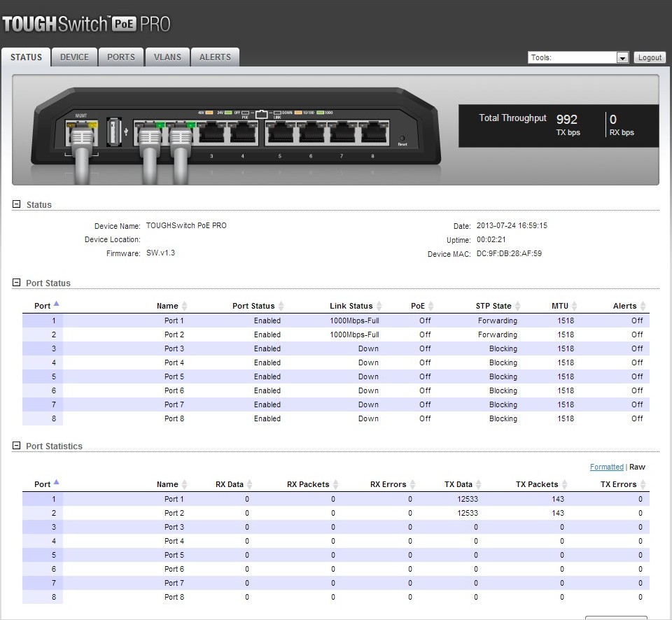Click the Total Throughput TX bps value
672x620 pixels.
tap(566, 119)
